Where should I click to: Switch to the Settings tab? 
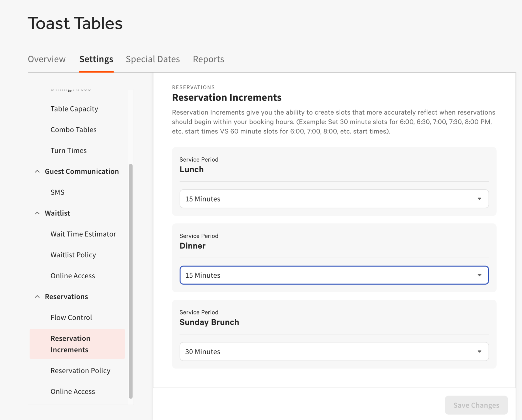coord(96,59)
